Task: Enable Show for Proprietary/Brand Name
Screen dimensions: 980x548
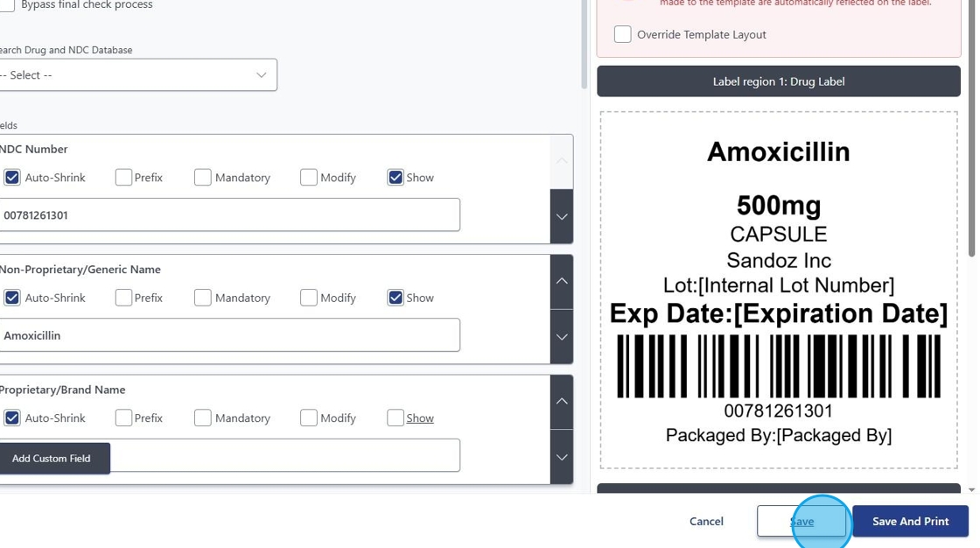Action: (x=395, y=418)
